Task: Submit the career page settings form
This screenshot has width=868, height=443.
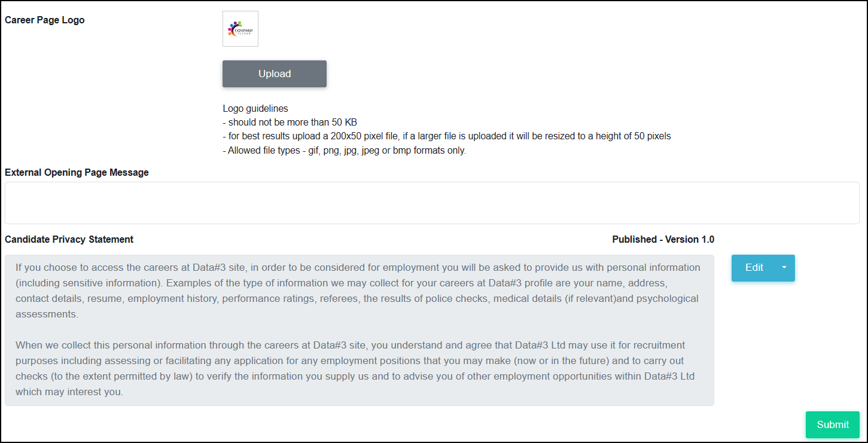Action: pos(833,424)
